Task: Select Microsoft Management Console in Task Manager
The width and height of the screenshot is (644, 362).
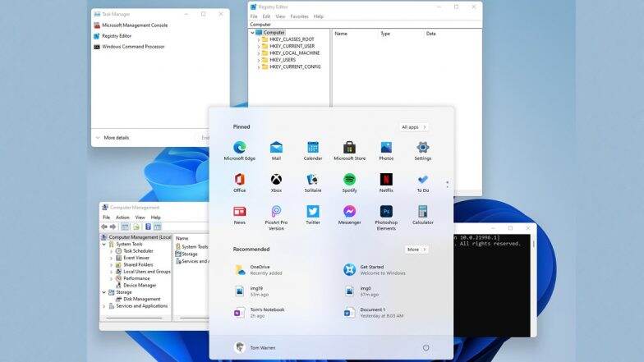Action: pyautogui.click(x=131, y=25)
